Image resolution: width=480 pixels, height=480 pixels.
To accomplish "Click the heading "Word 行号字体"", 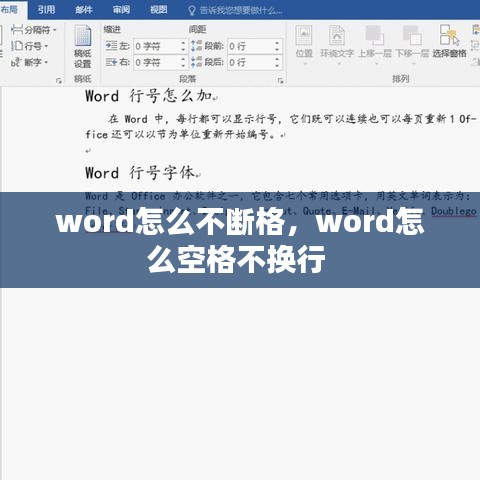I will pos(139,173).
